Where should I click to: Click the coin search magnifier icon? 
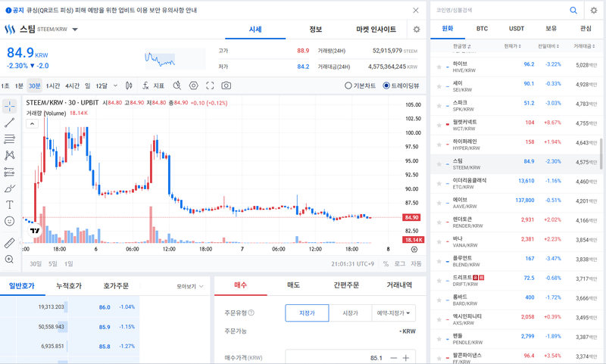(x=573, y=11)
